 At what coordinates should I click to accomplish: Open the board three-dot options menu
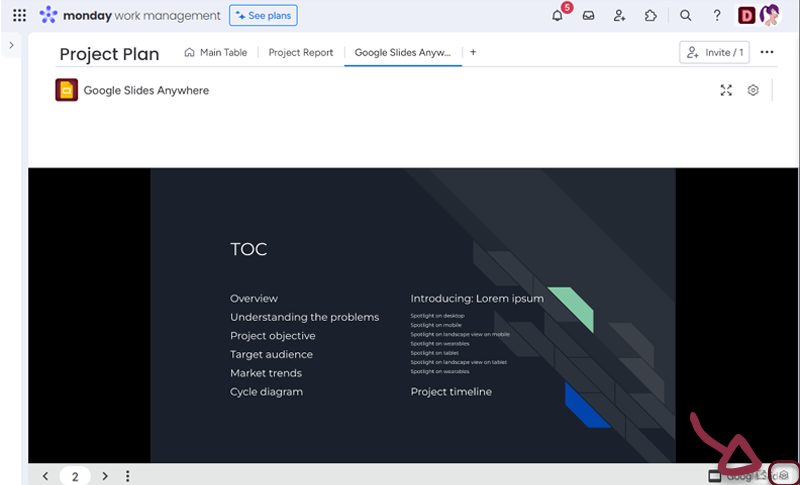[x=767, y=52]
